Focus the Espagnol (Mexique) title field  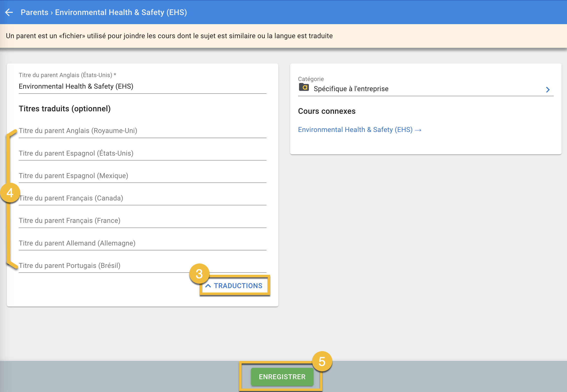[x=142, y=176]
